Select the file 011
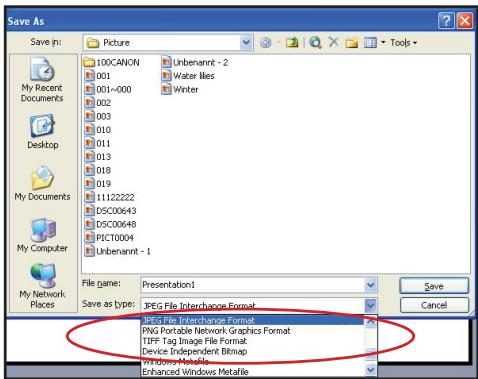 point(98,143)
